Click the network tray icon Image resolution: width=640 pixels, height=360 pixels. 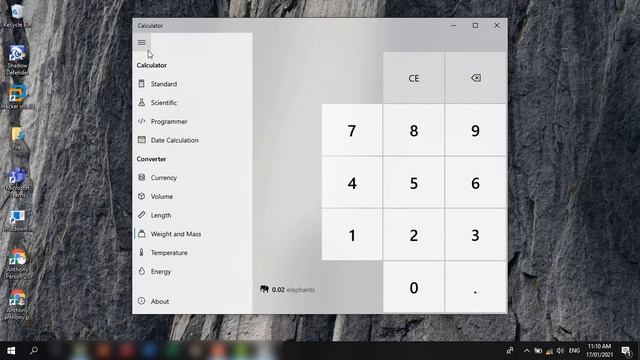[549, 351]
